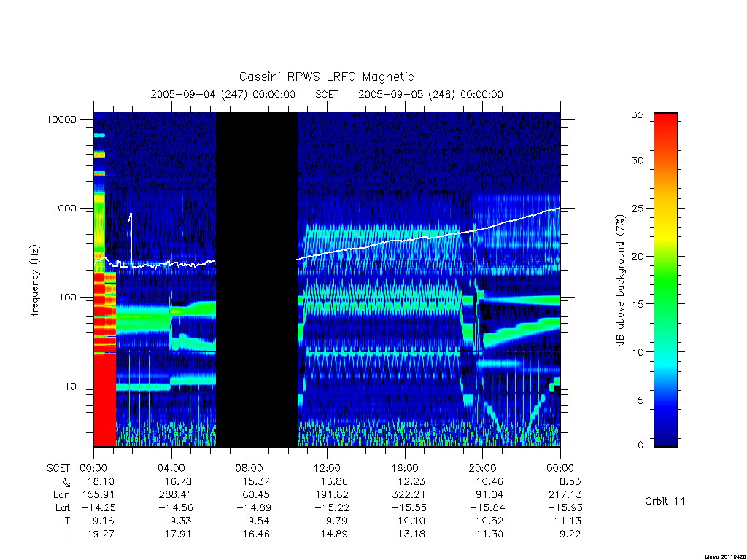Click the Rs value 8.53
Viewport: 747px width, 560px height.
click(570, 481)
